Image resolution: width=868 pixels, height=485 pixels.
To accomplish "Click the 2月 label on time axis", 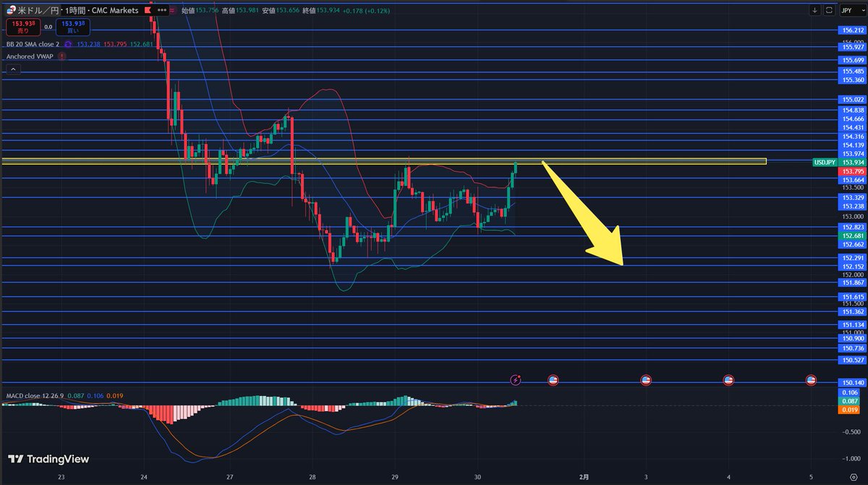I will click(584, 476).
